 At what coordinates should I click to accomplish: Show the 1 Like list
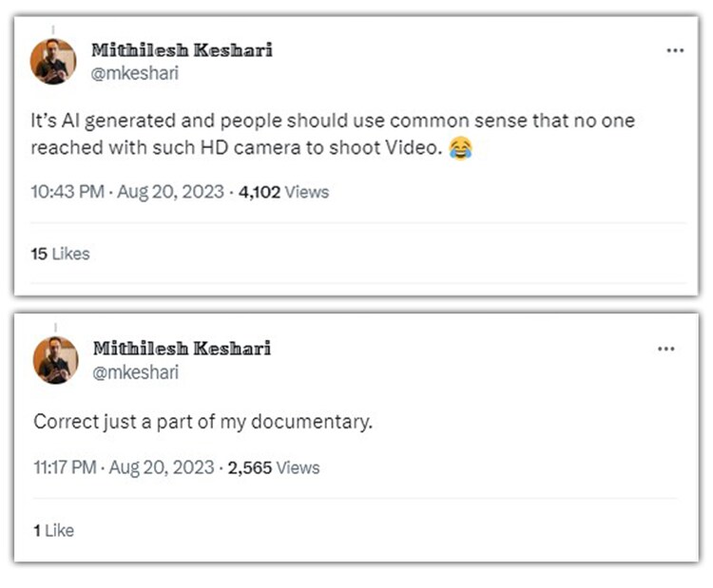[x=53, y=530]
